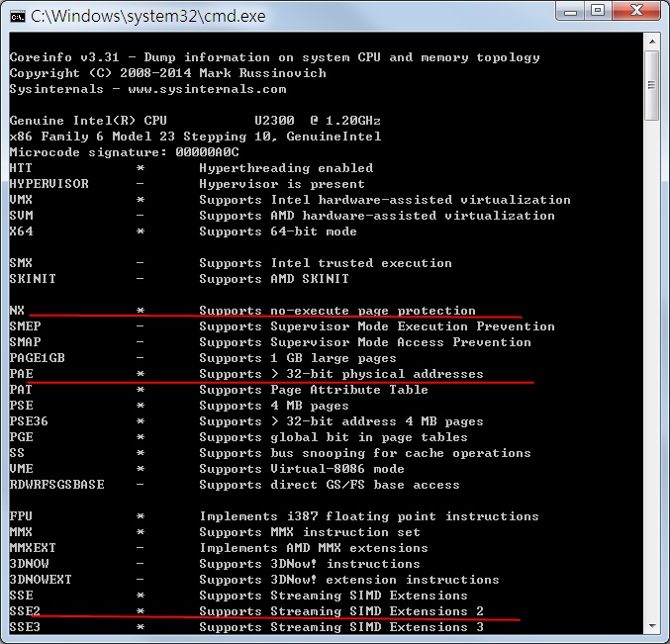
Task: Click 'Supports Streaming SIMD Extensions' SSE description
Action: coord(334,596)
